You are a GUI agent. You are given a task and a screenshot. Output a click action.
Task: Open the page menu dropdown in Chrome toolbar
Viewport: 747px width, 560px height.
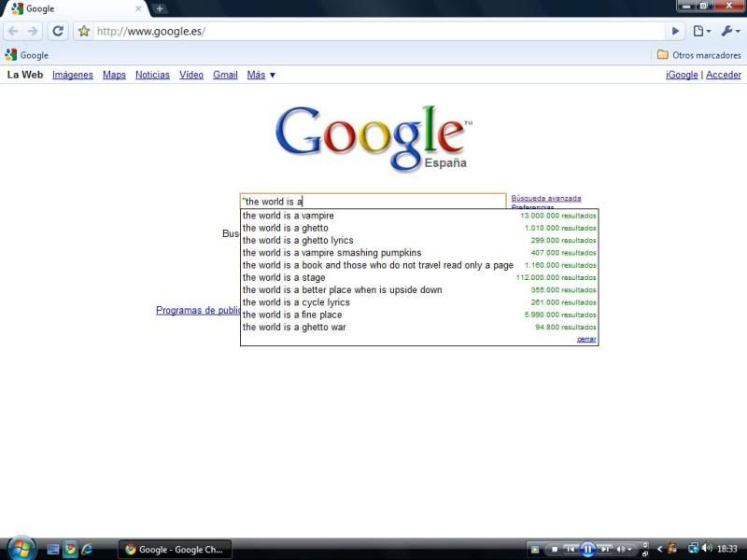[x=702, y=32]
